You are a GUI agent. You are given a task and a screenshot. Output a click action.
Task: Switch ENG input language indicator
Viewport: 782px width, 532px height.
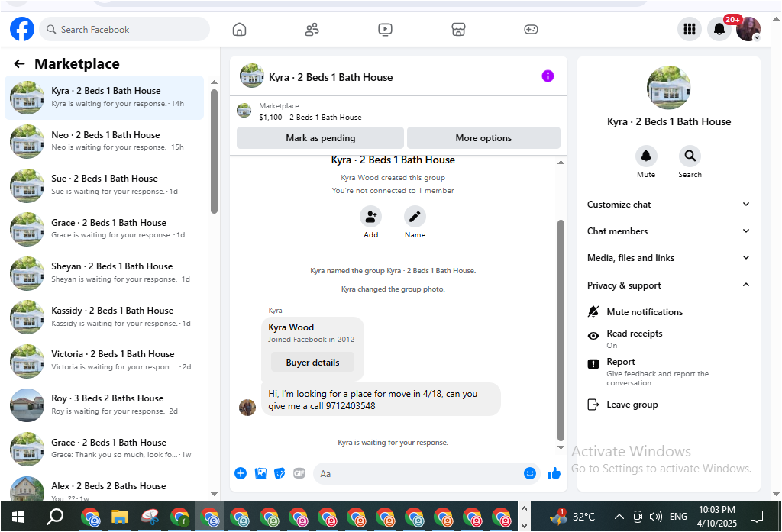pyautogui.click(x=678, y=517)
